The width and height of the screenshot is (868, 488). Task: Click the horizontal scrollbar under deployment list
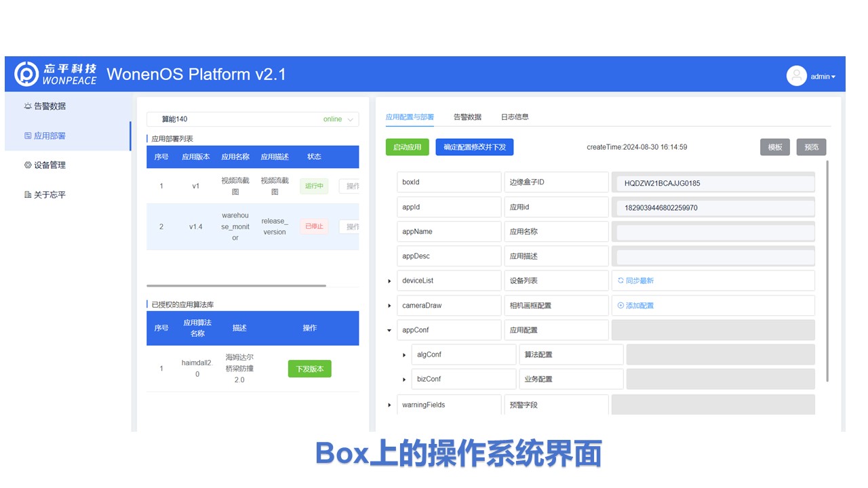pyautogui.click(x=236, y=285)
